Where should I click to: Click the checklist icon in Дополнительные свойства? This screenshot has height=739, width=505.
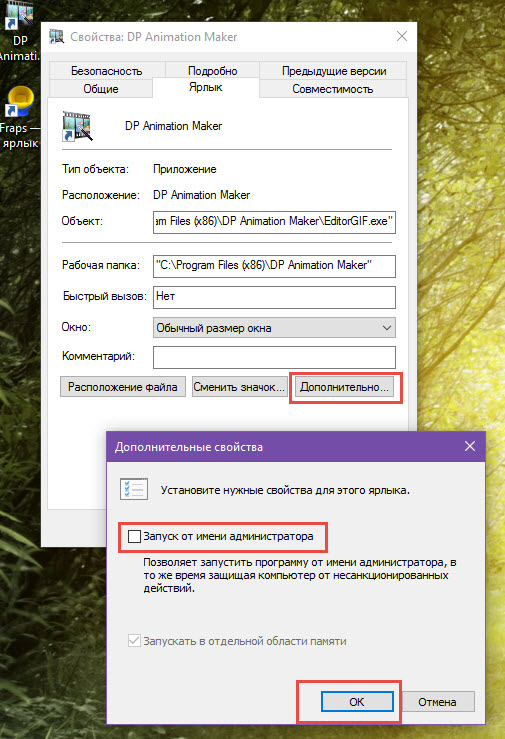(134, 489)
